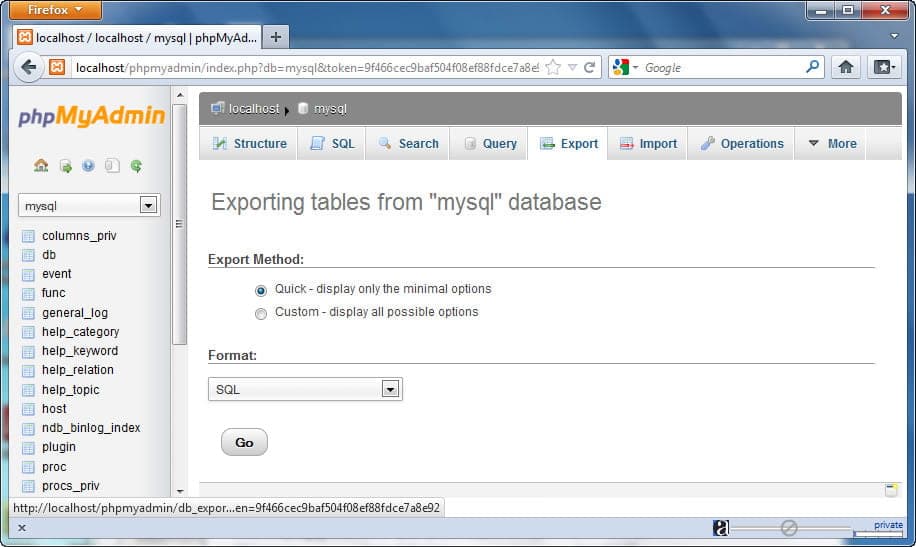Click the help_keyword table icon
Image resolution: width=916 pixels, height=547 pixels.
click(x=28, y=352)
